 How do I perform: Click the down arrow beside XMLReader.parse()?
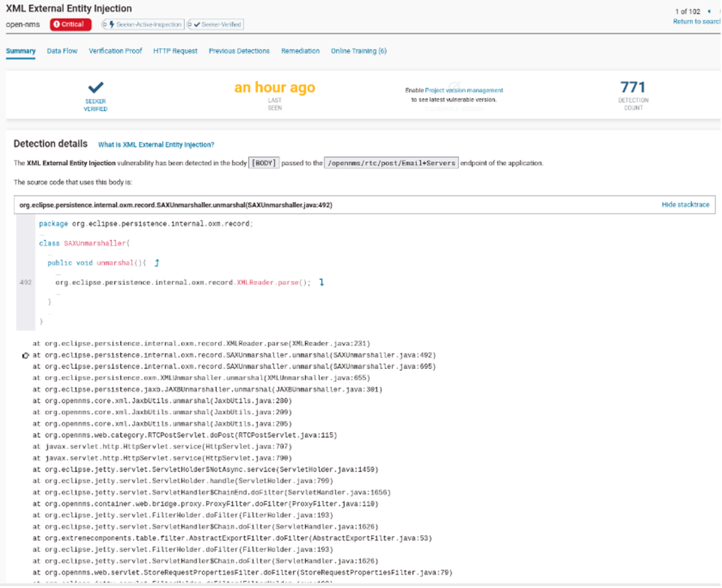point(322,282)
